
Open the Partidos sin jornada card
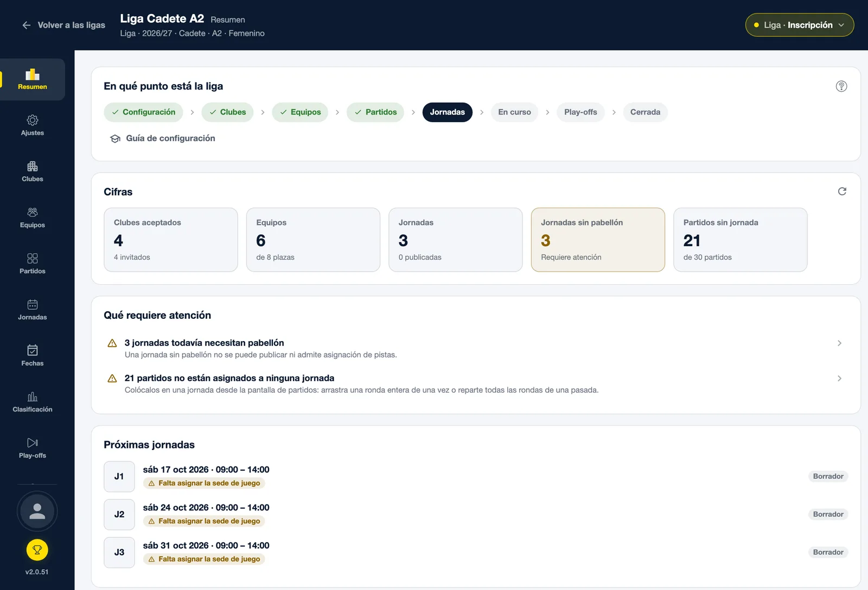(741, 240)
